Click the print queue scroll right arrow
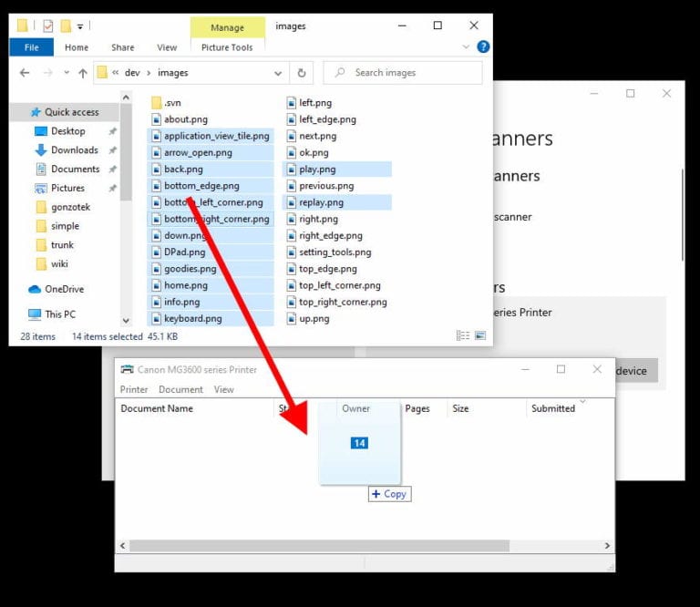This screenshot has height=607, width=700. point(607,545)
